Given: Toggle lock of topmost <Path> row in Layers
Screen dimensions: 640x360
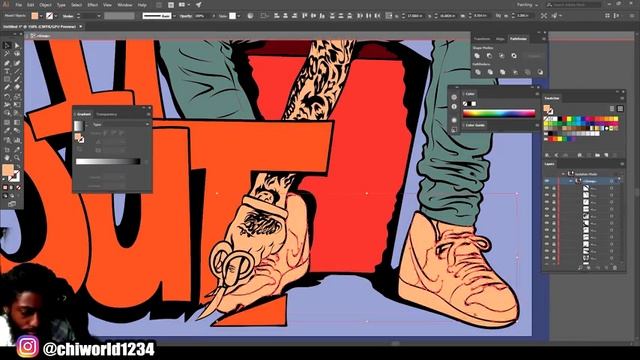Looking at the screenshot, I should [x=554, y=188].
